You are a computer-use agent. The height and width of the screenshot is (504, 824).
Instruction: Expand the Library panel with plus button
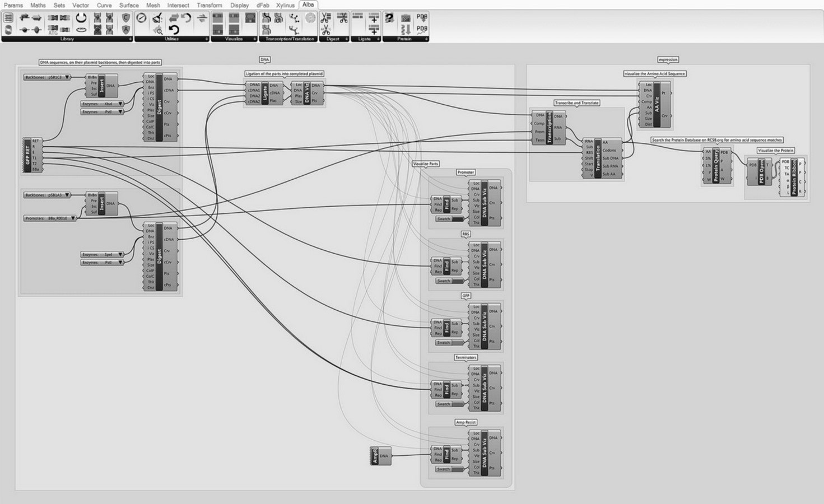131,39
